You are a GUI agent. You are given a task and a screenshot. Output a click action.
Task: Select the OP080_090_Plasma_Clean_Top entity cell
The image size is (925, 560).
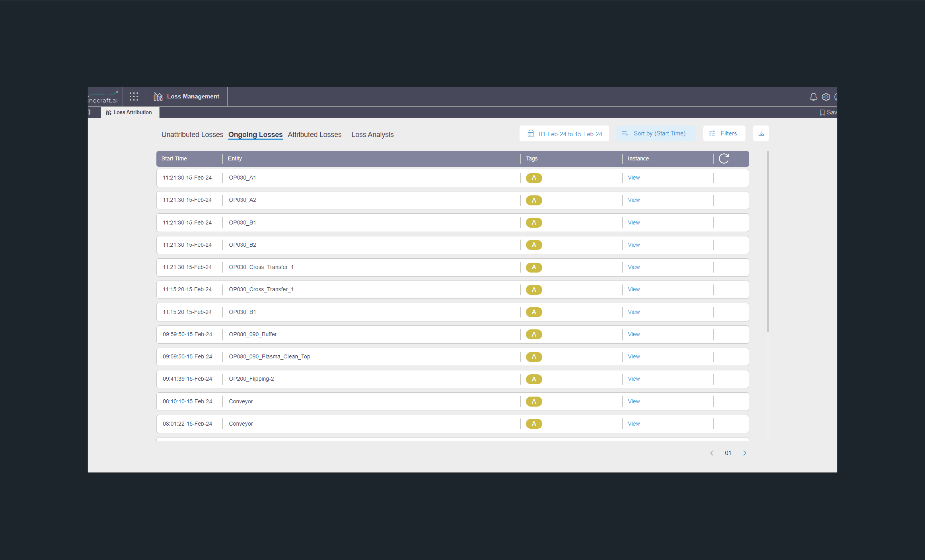[x=269, y=357]
